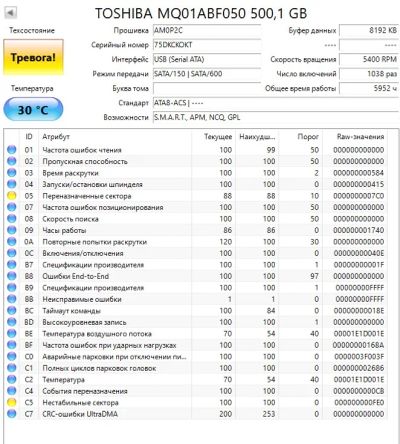This screenshot has width=400, height=444.
Task: Click the serial number field 75DKCKOKT
Action: (x=207, y=45)
